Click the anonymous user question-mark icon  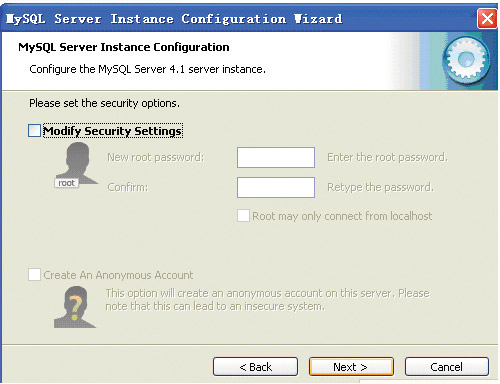pyautogui.click(x=75, y=307)
